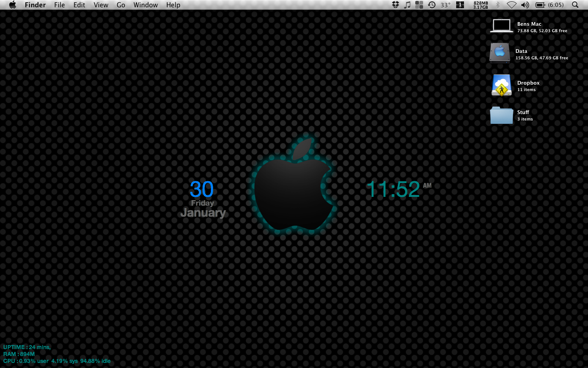588x368 pixels.
Task: Open the Go menu
Action: 121,5
